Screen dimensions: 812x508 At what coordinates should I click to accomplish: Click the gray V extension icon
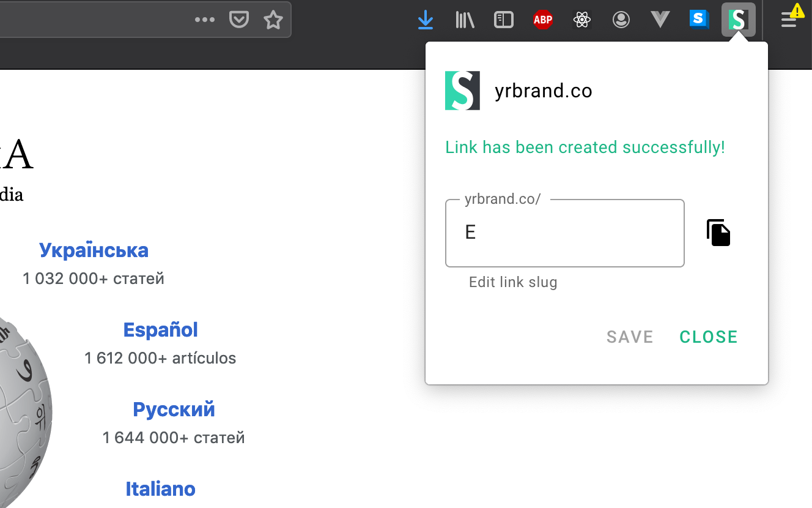660,20
